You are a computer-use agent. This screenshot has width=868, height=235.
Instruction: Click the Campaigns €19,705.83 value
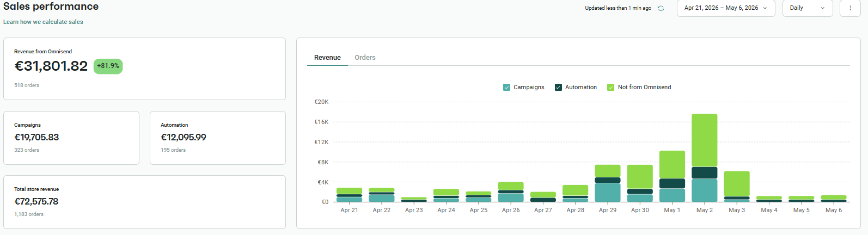(36, 137)
